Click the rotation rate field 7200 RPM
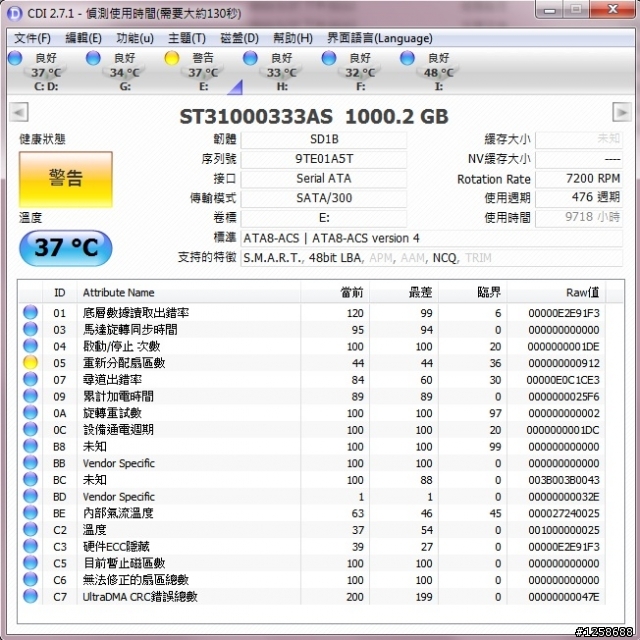 coord(579,179)
